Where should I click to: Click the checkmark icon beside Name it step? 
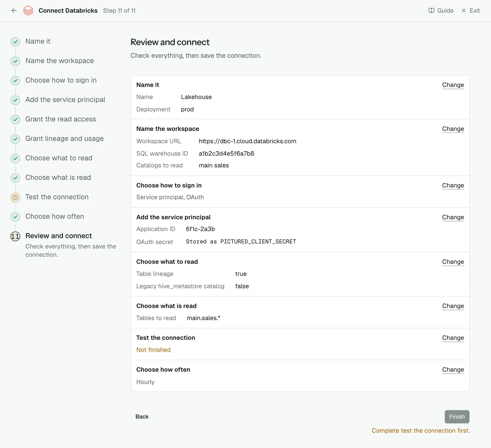coord(15,42)
